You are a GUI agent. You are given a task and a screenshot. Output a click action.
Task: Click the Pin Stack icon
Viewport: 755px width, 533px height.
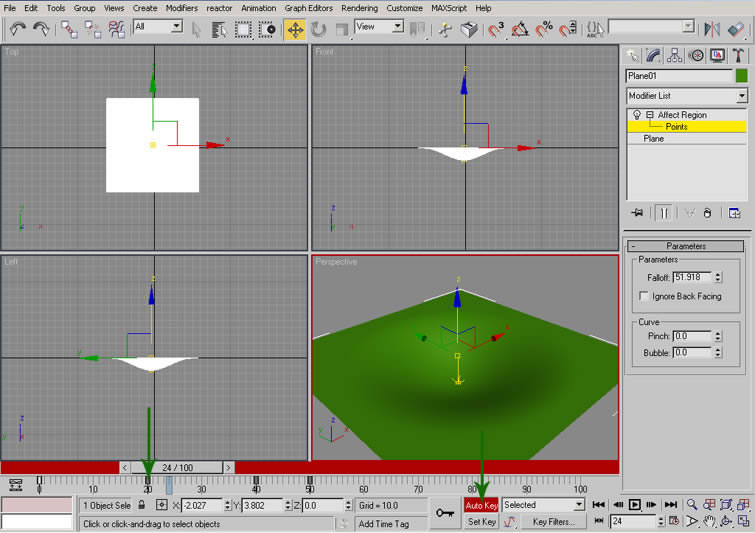click(x=637, y=212)
